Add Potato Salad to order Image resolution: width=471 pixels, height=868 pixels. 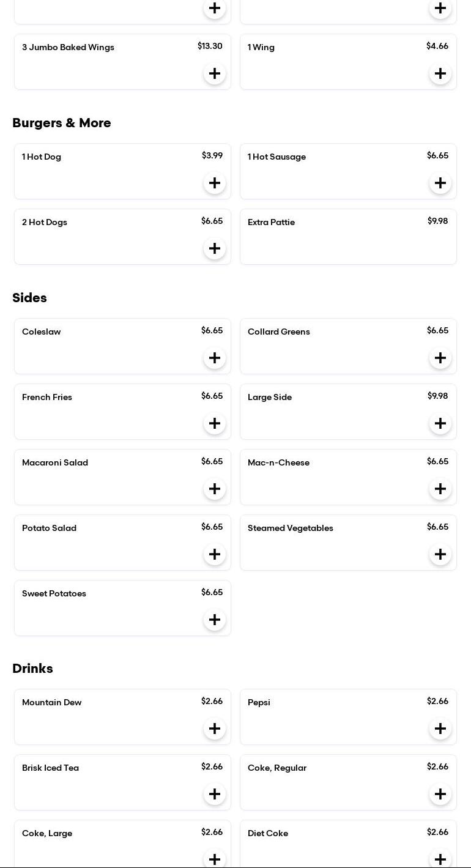pos(215,554)
